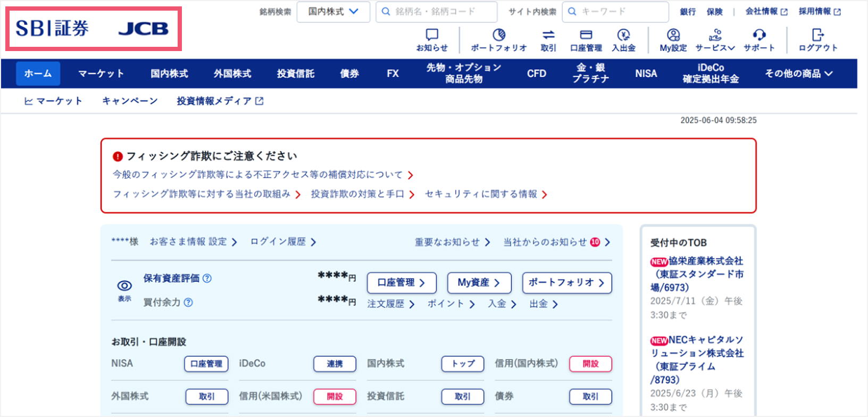
Task: Click the My資産 button
Action: pyautogui.click(x=479, y=283)
